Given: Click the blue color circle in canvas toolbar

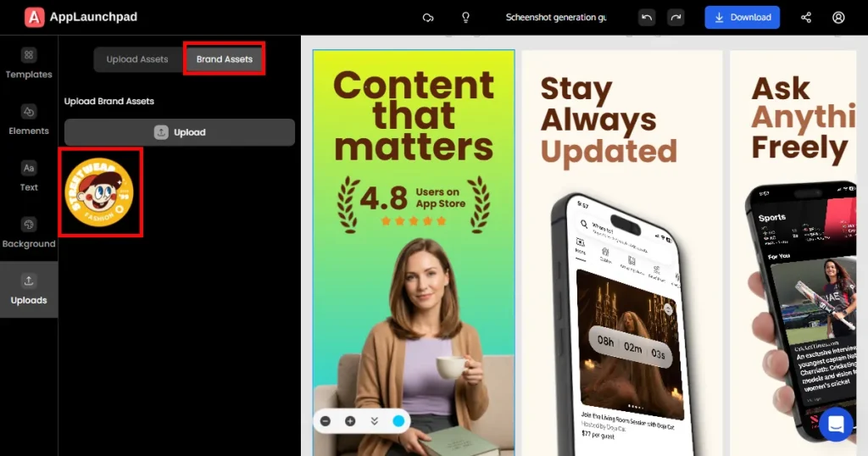Looking at the screenshot, I should tap(398, 421).
